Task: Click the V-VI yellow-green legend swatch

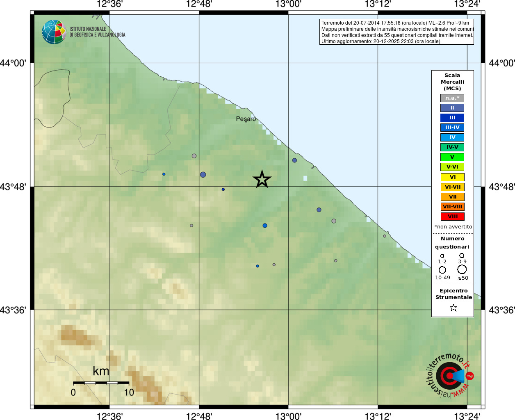Action: [452, 167]
